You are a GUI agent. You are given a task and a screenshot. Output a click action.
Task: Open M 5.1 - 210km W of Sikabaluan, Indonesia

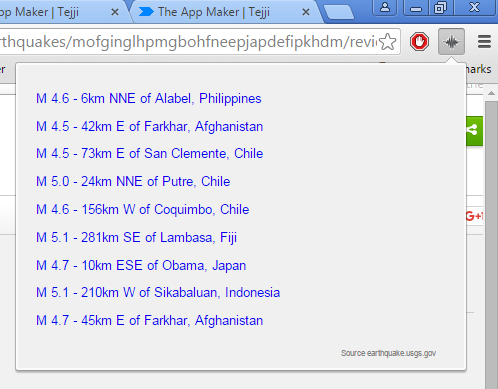click(x=158, y=293)
